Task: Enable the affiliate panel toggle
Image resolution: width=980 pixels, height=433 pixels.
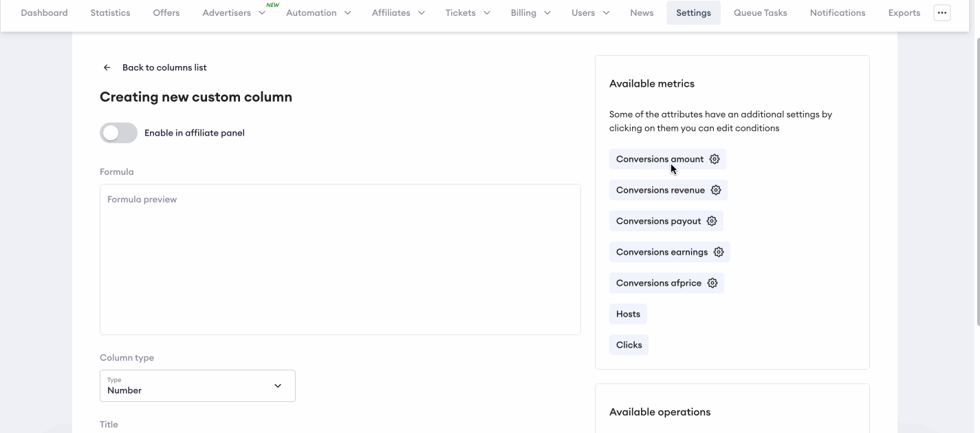Action: [x=119, y=133]
